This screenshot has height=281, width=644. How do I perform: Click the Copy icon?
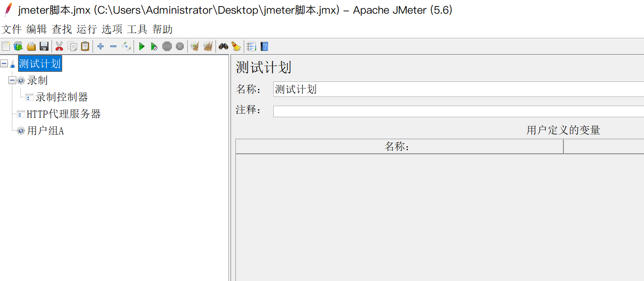pos(72,46)
